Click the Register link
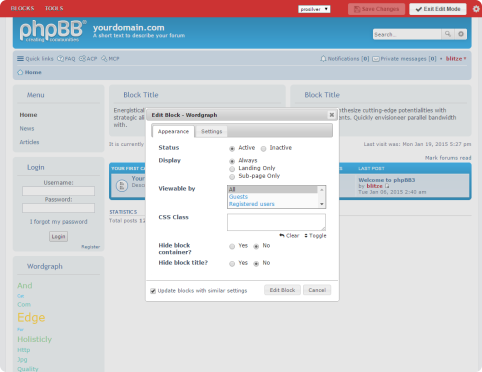The height and width of the screenshot is (372, 482). 90,247
